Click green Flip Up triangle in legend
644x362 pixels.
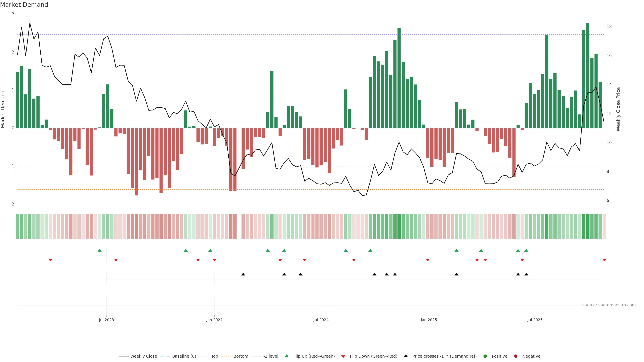(x=287, y=356)
